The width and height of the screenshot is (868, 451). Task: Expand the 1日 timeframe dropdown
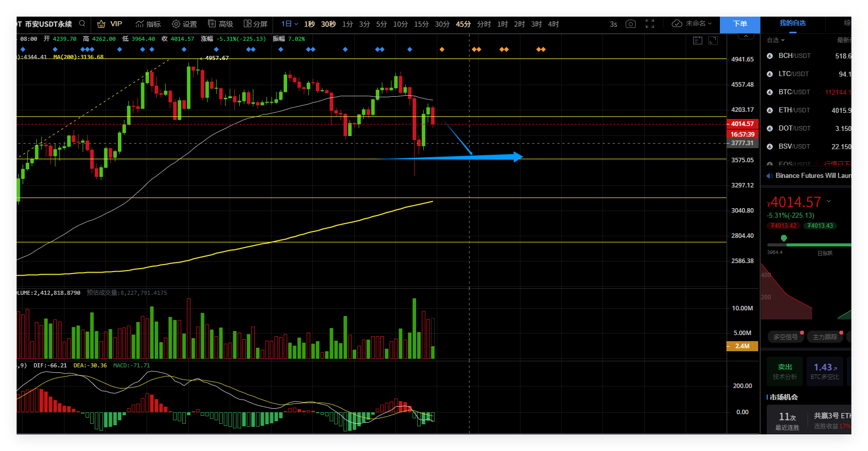[x=290, y=24]
